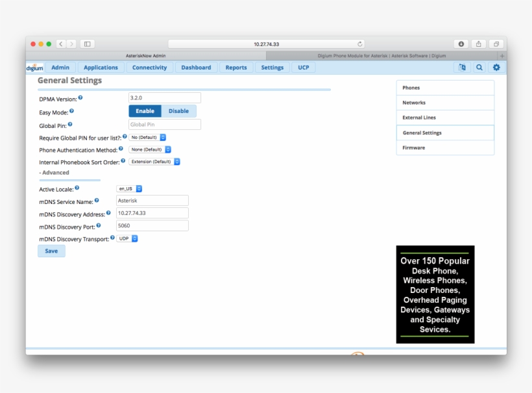The width and height of the screenshot is (532, 393).
Task: Switch to the Connectivity tab
Action: 149,67
